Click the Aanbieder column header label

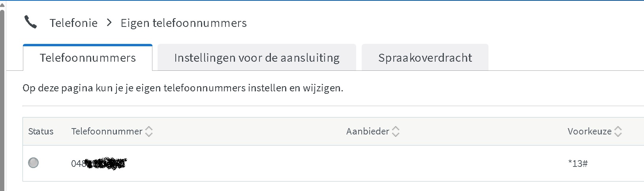[x=368, y=131]
